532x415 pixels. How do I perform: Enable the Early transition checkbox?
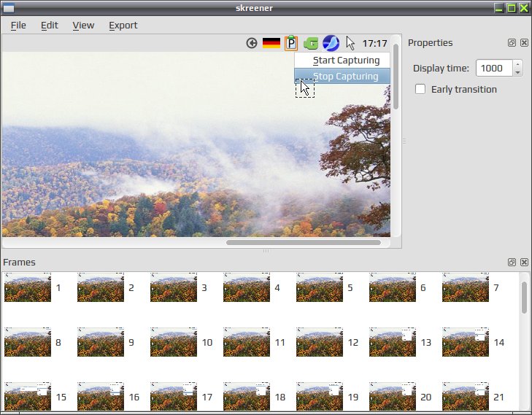(420, 89)
